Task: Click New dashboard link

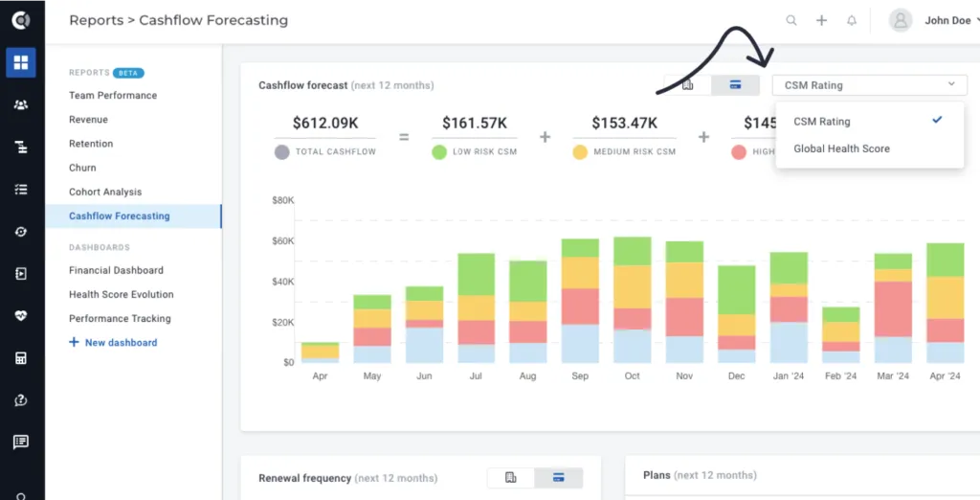Action: click(113, 342)
